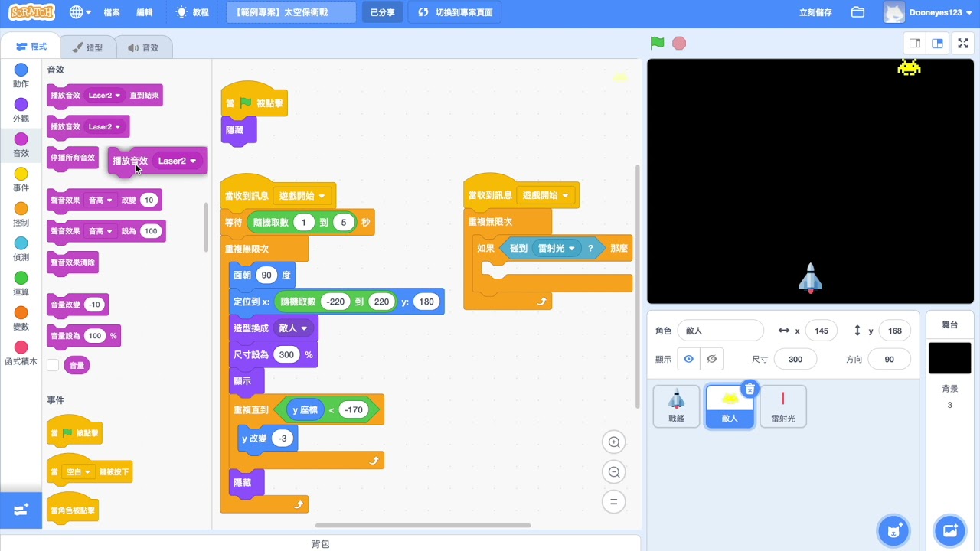Delete the 敵人 sprite with trash icon
Image resolution: width=980 pixels, height=551 pixels.
click(x=750, y=390)
